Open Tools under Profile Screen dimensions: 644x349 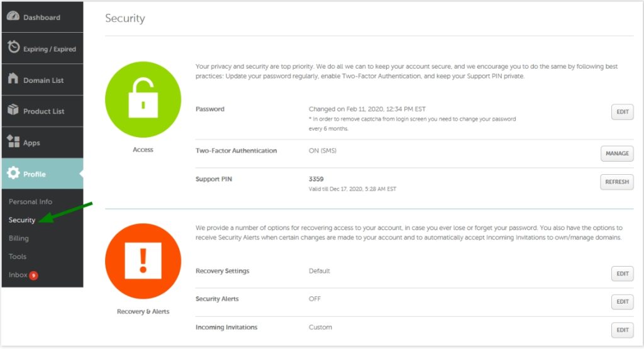coord(18,257)
